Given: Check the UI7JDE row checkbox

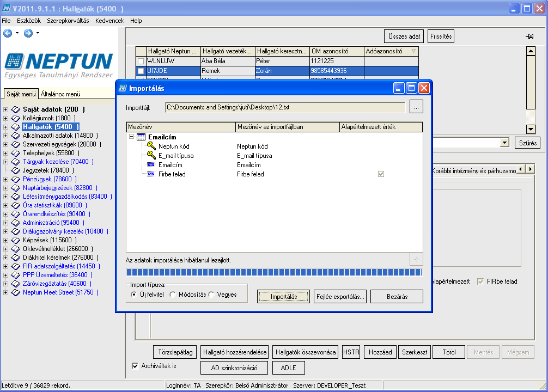Looking at the screenshot, I should [141, 71].
